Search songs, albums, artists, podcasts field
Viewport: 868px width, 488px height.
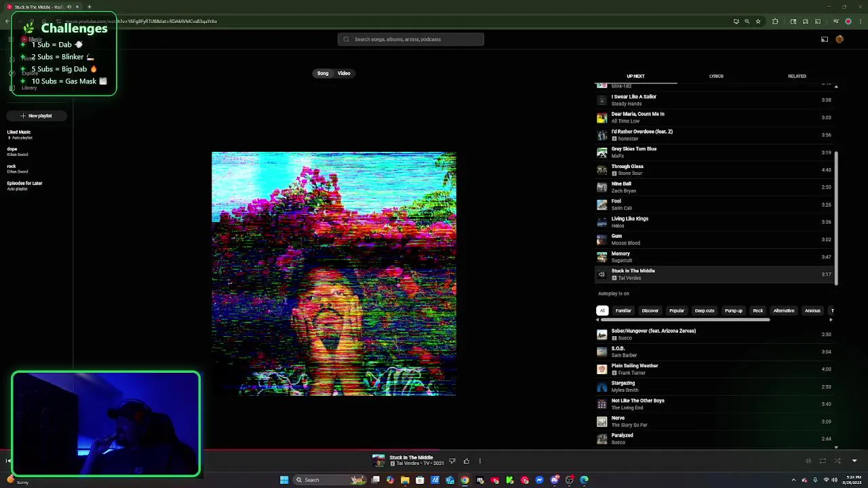click(x=411, y=39)
